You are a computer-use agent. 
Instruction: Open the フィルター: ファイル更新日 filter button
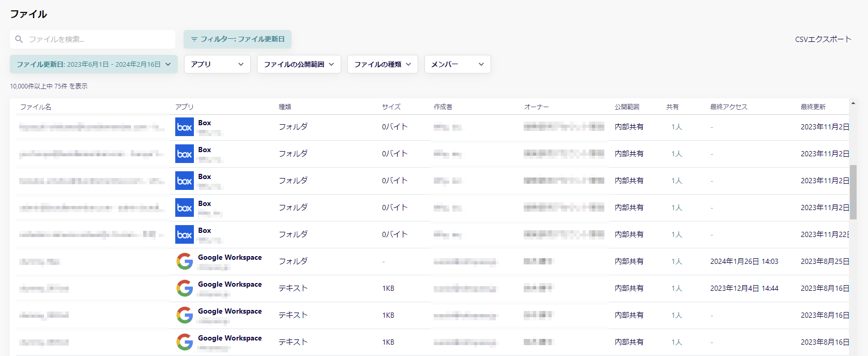237,39
